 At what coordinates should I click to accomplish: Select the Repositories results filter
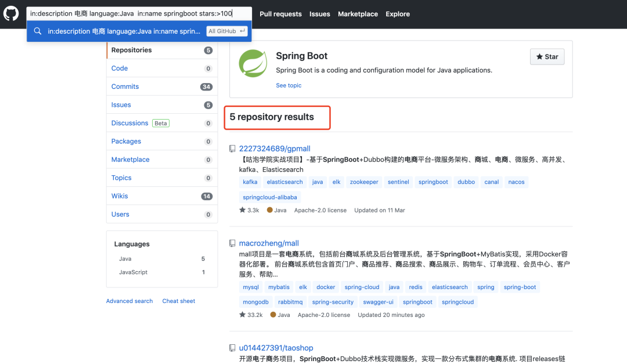pos(162,50)
